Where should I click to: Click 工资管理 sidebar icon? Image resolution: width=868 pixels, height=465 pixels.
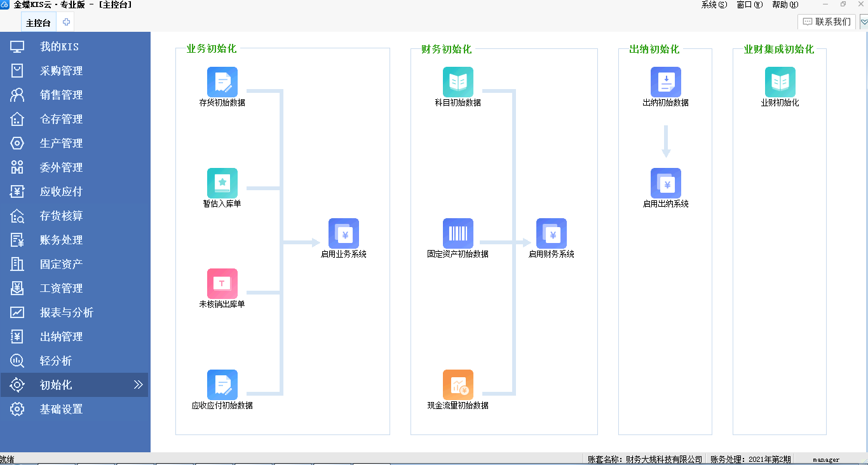tap(17, 288)
